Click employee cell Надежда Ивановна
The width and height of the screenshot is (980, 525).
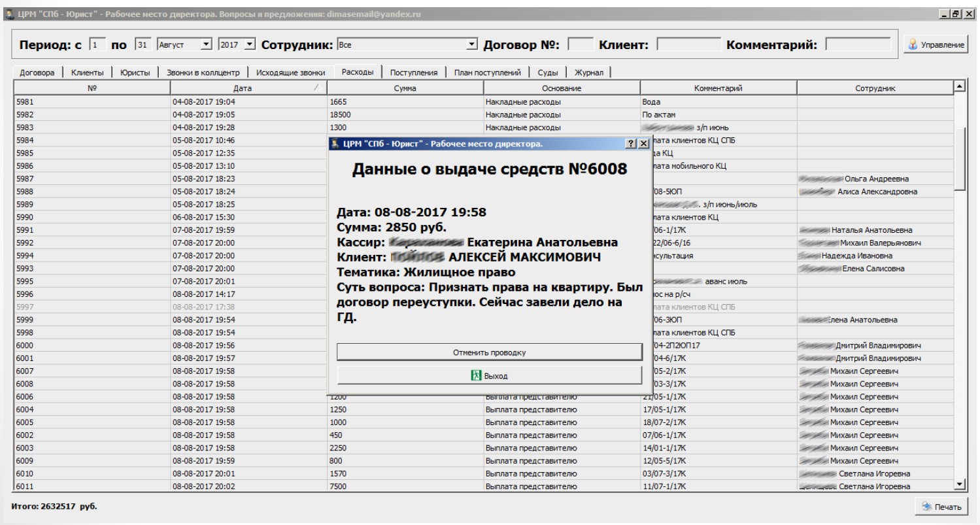(875, 255)
